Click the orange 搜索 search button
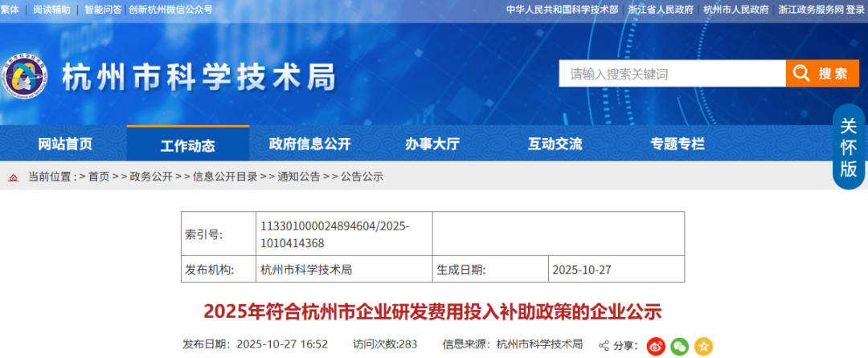Viewport: 868px width, 358px height. [822, 74]
